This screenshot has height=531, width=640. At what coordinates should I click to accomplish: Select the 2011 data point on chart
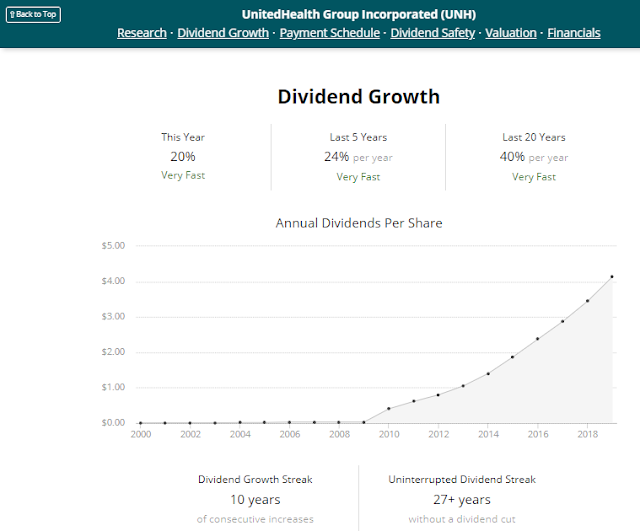tap(414, 401)
